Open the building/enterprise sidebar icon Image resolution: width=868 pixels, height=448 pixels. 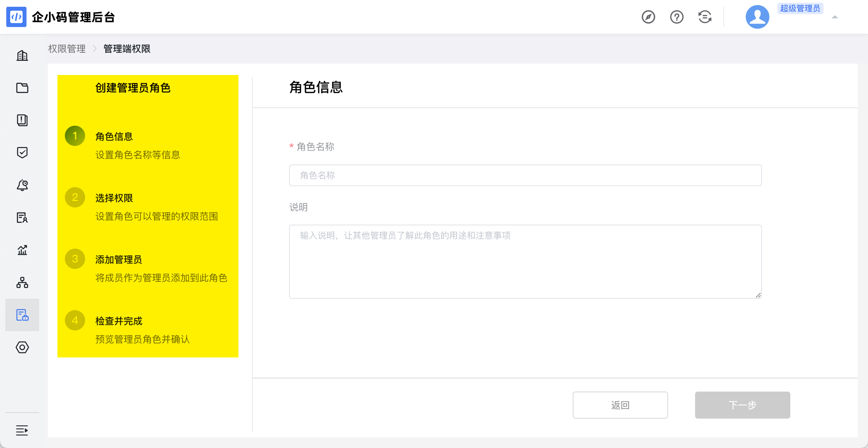pyautogui.click(x=22, y=55)
